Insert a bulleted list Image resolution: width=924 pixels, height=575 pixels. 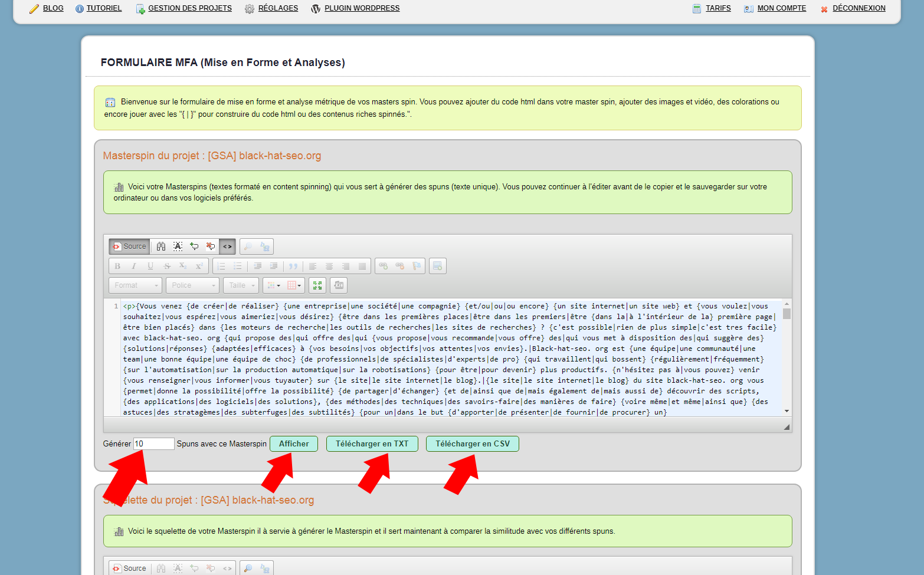(238, 266)
